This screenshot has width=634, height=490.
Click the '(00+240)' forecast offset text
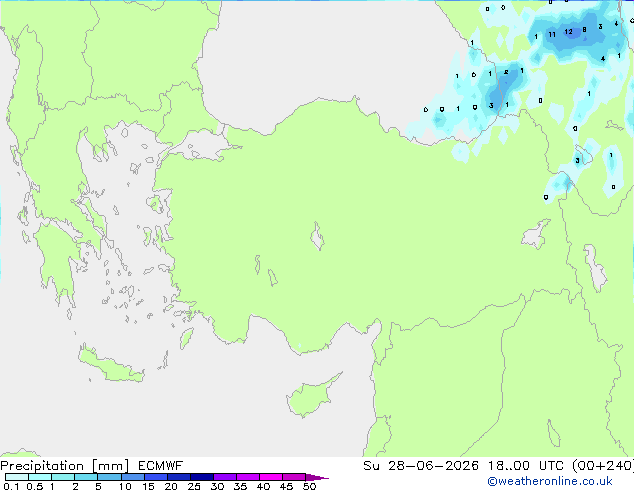[x=603, y=466]
